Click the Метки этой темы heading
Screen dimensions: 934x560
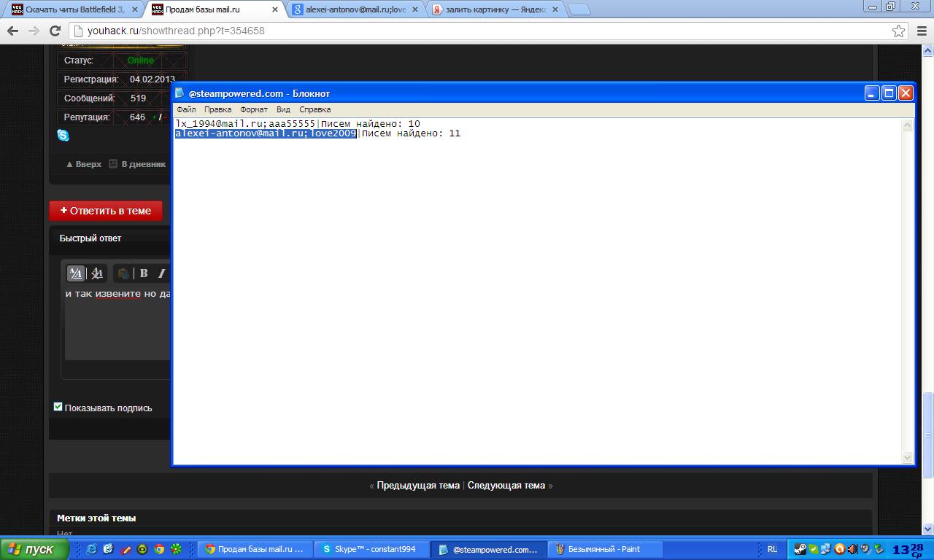(96, 518)
